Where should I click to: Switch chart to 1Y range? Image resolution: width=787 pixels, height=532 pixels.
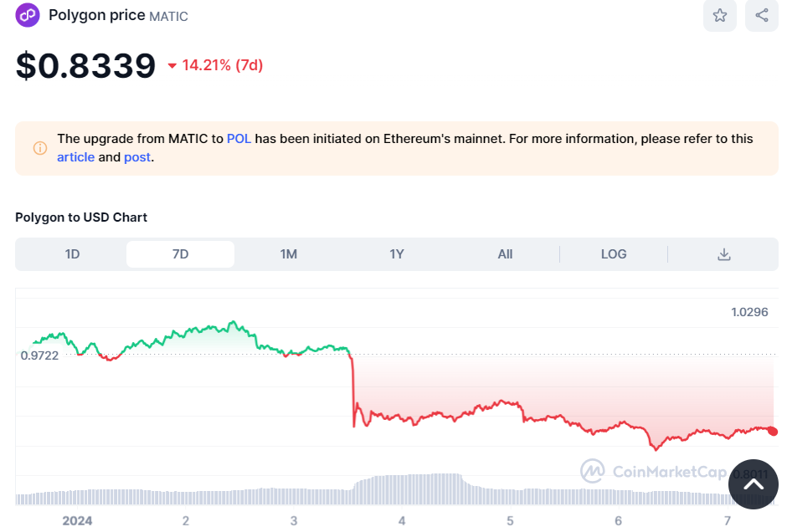[x=397, y=254]
